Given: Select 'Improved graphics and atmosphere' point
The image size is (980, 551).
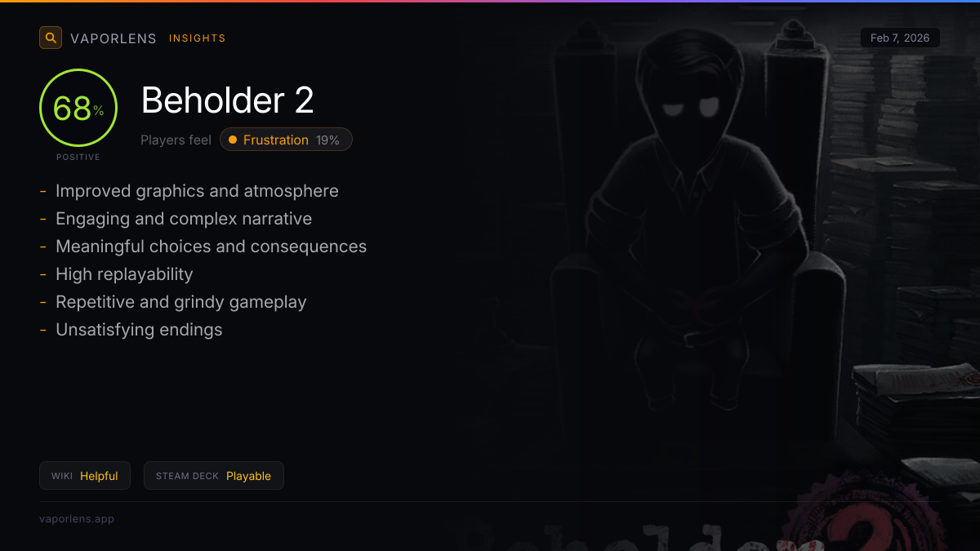Looking at the screenshot, I should [197, 191].
